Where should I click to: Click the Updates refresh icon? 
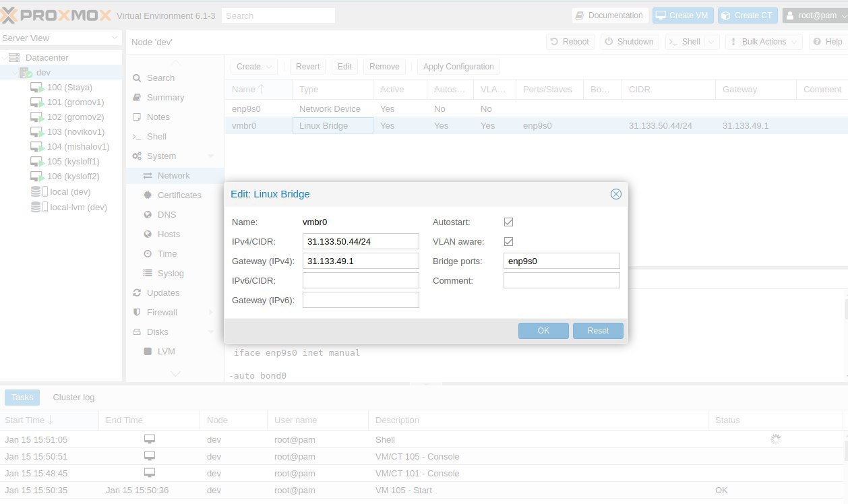click(x=137, y=293)
